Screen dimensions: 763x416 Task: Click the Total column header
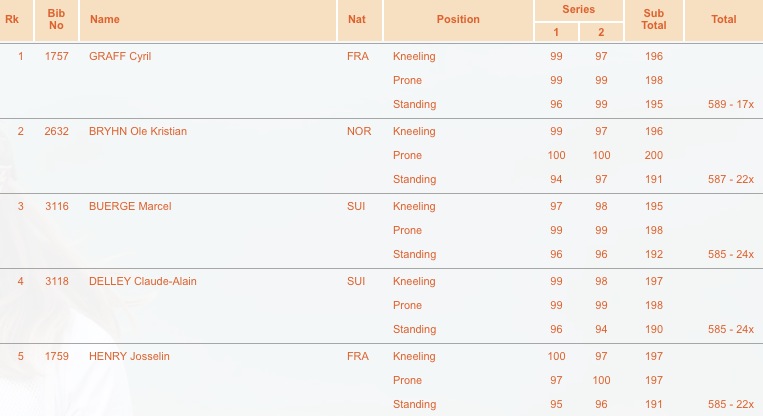[724, 19]
